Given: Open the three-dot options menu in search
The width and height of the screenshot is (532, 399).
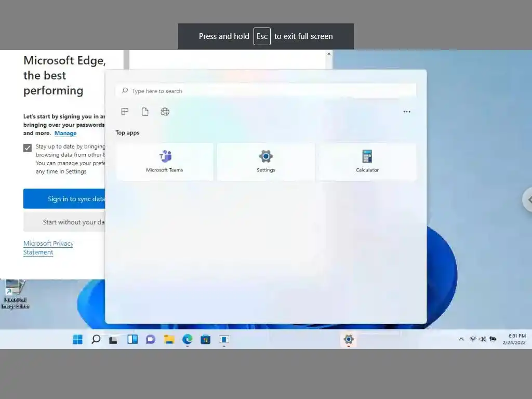Looking at the screenshot, I should (x=407, y=112).
